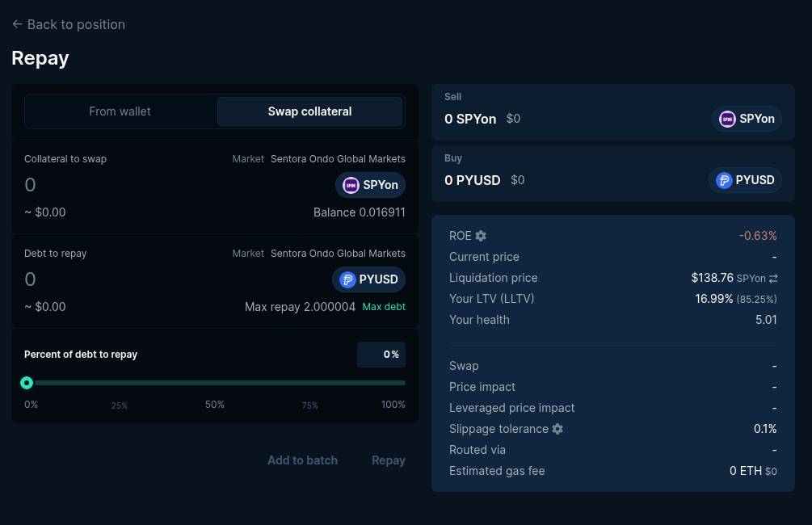
Task: Click PYUSD icon in Debt to repay
Action: pyautogui.click(x=347, y=279)
